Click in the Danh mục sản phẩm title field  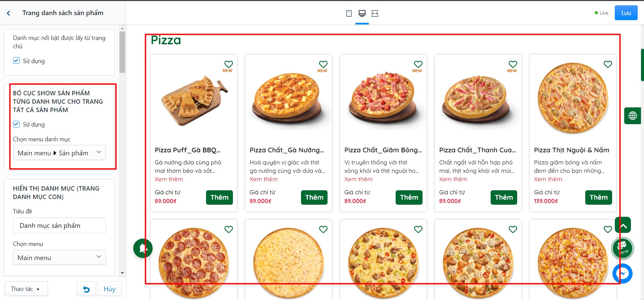[59, 226]
